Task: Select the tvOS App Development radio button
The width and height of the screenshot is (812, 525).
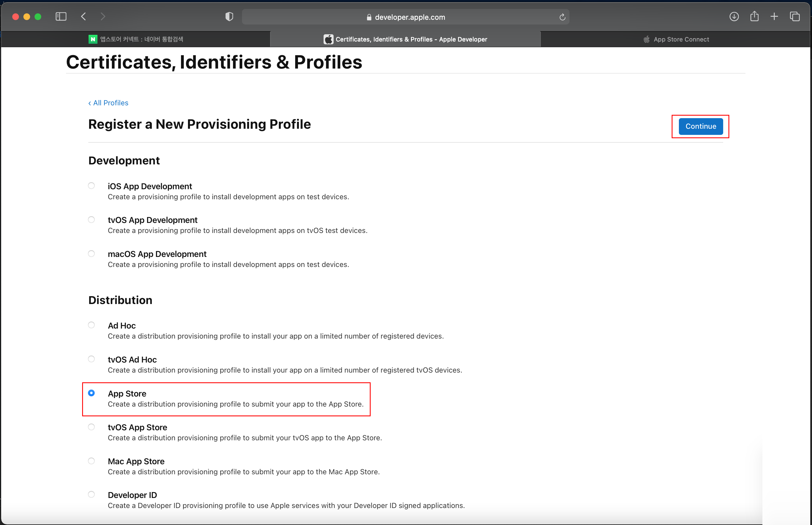Action: 91,220
